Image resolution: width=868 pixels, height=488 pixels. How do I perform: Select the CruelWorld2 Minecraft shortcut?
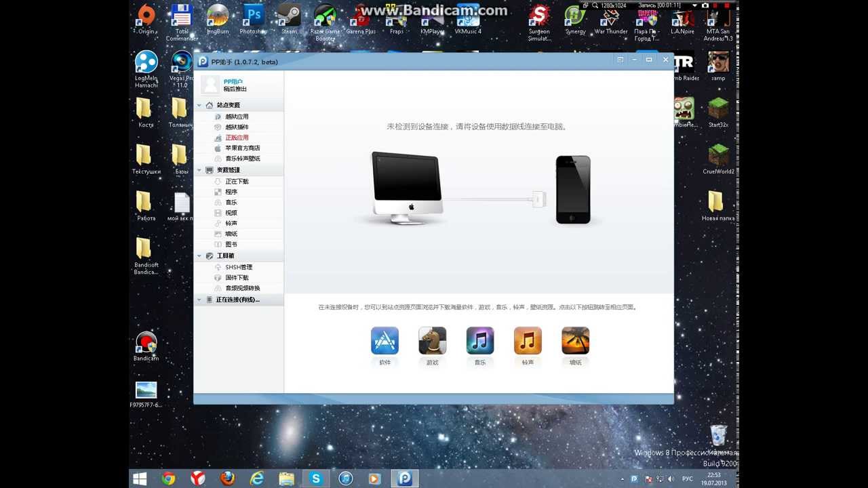click(x=718, y=159)
